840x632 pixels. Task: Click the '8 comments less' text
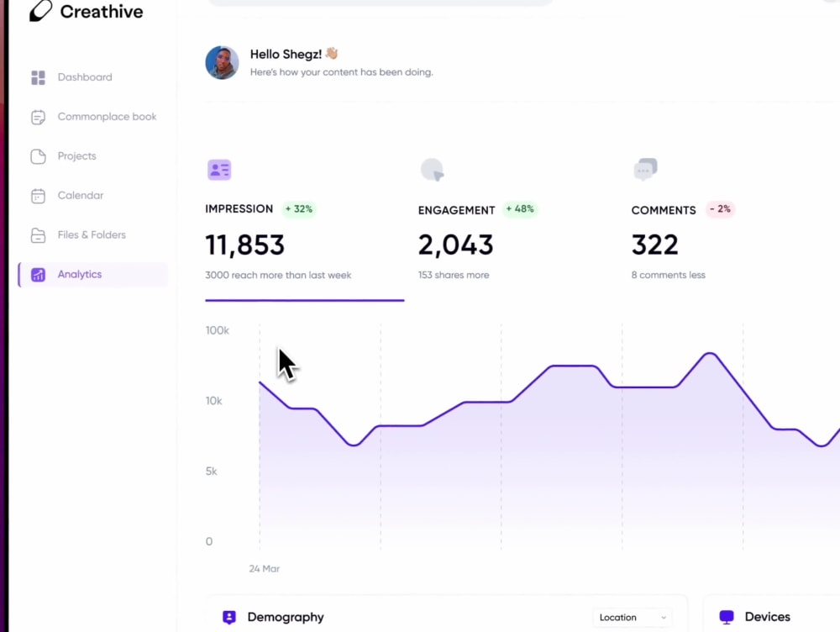coord(668,275)
